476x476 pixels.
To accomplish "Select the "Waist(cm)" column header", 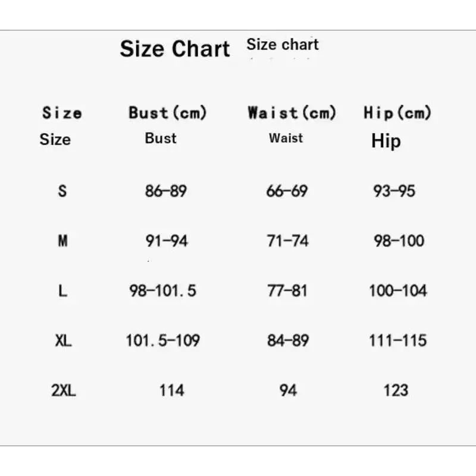I will [292, 112].
